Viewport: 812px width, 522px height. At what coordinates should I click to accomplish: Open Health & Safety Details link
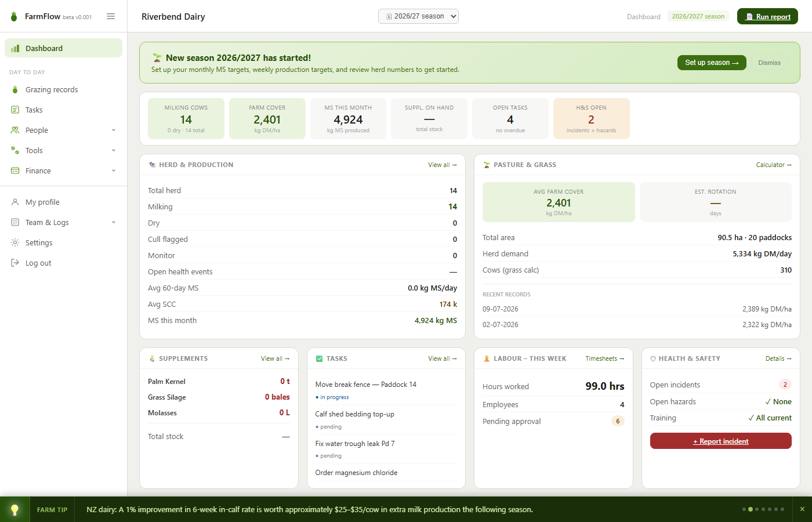(778, 358)
